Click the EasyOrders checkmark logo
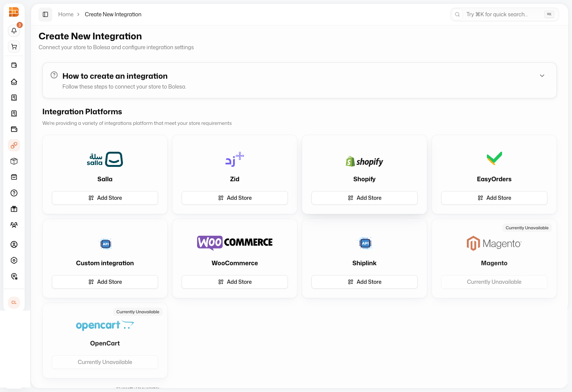572x392 pixels. [494, 158]
